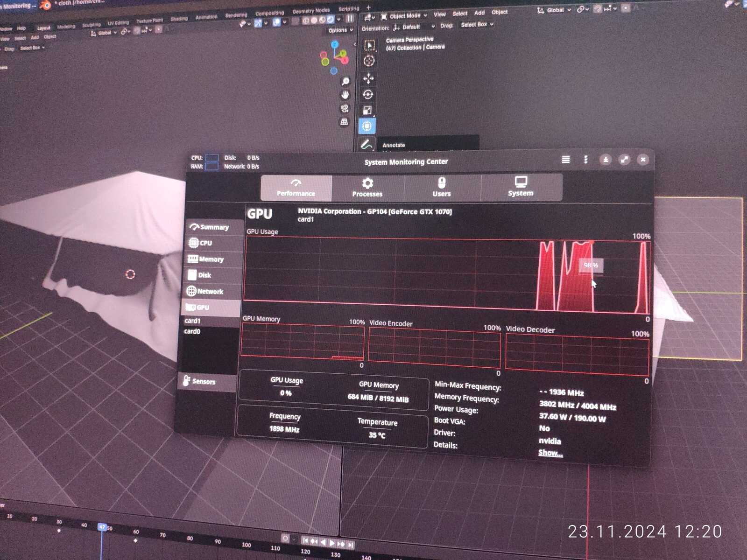747x560 pixels.
Task: Click the blue Z axis on the navigation gizmo
Action: point(335,45)
